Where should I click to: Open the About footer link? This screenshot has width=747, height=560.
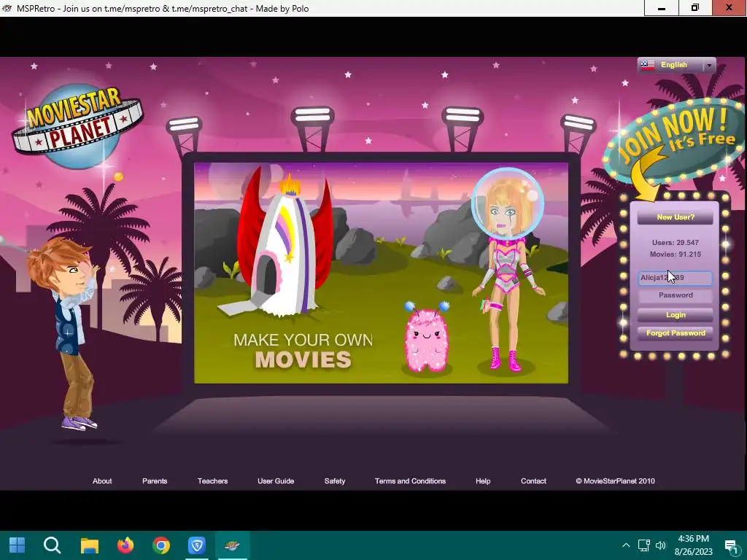(x=102, y=481)
